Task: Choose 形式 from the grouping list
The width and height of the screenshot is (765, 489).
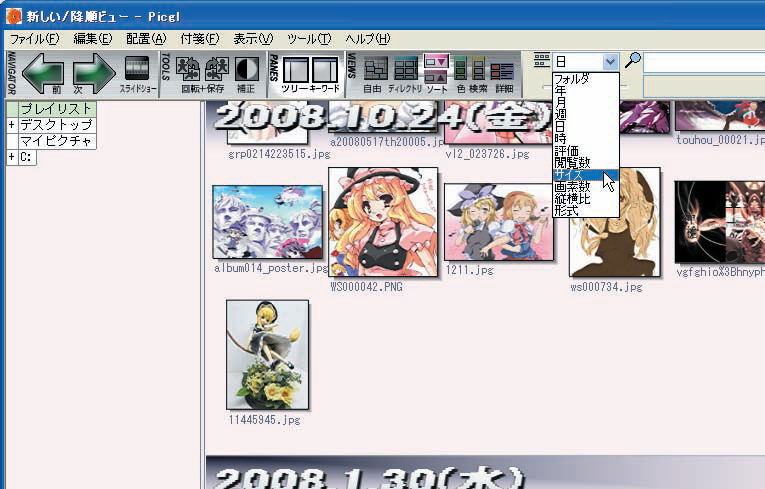Action: [x=585, y=210]
